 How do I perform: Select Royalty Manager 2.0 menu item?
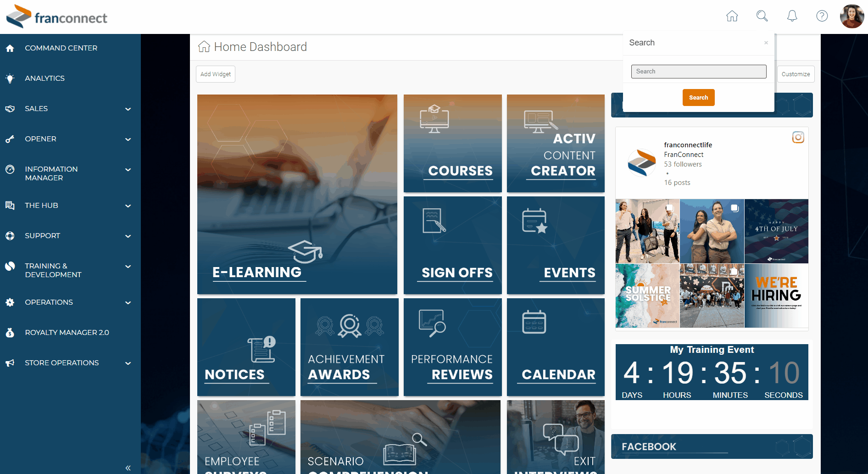pos(67,333)
